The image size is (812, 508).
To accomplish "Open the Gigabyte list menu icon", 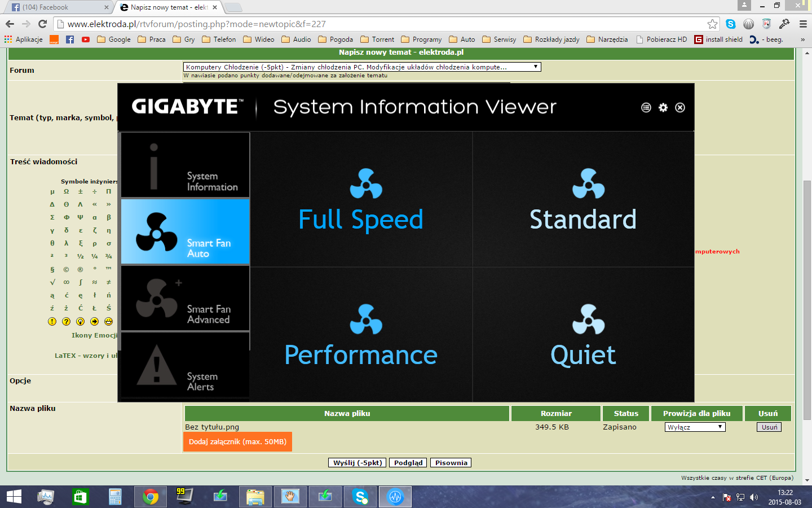I will [x=646, y=107].
